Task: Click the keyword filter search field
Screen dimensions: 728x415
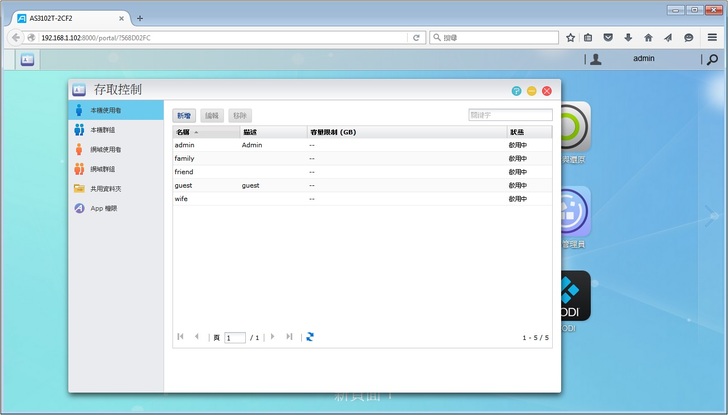Action: pos(510,115)
